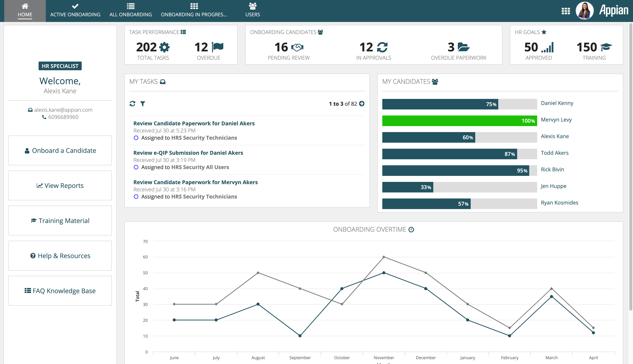Open the Onboarding In Progress tab
Viewport: 633px width, 364px height.
point(194,11)
